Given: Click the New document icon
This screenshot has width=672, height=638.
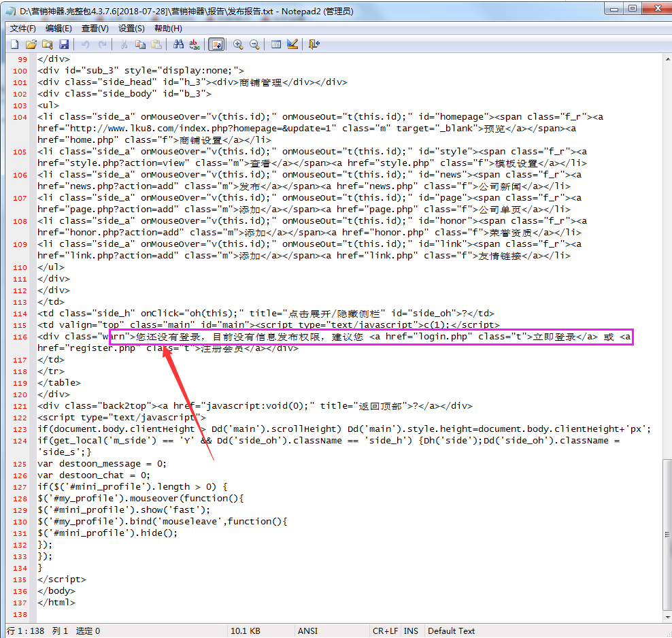Looking at the screenshot, I should (14, 44).
